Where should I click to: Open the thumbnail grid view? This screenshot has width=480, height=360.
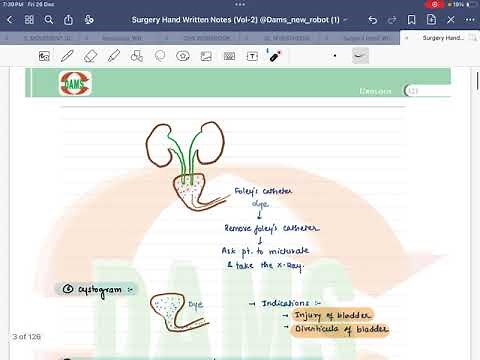coord(29,20)
